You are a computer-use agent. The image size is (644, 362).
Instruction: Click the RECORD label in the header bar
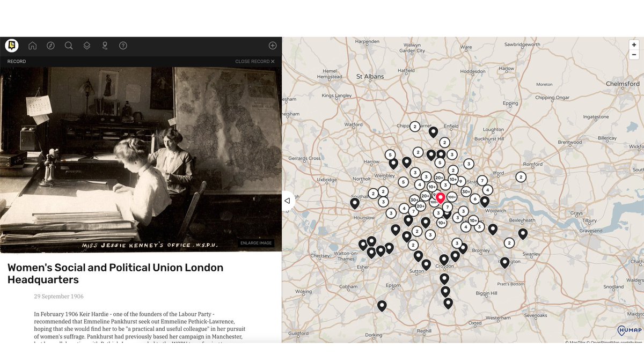click(x=16, y=61)
